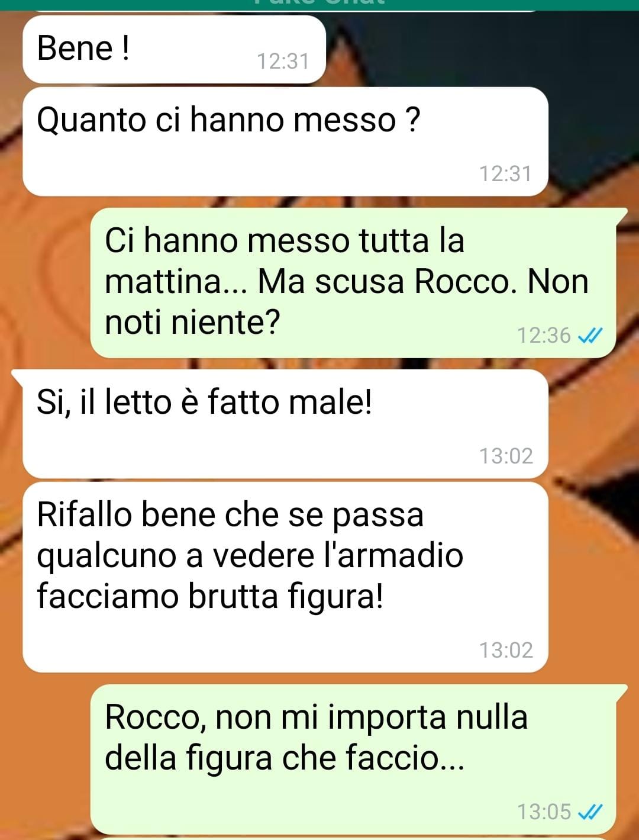The image size is (639, 840).
Task: Select the "Bene !" message bubble
Action: [x=174, y=49]
